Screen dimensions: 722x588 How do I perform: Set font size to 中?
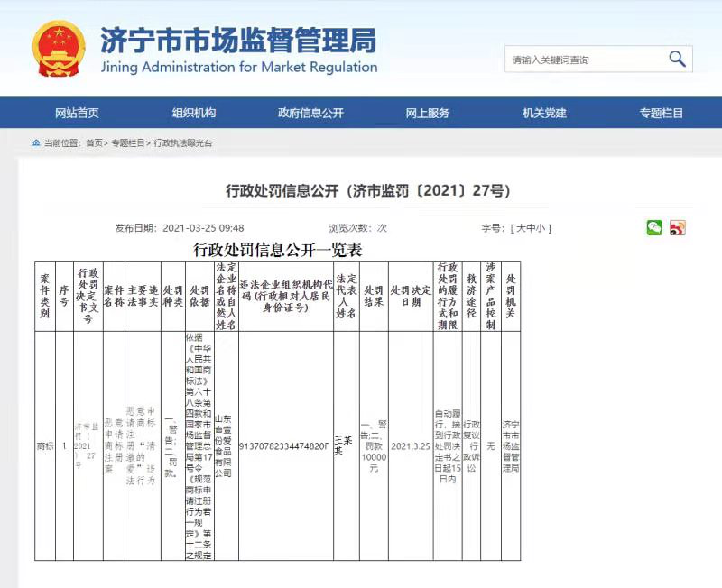(531, 228)
